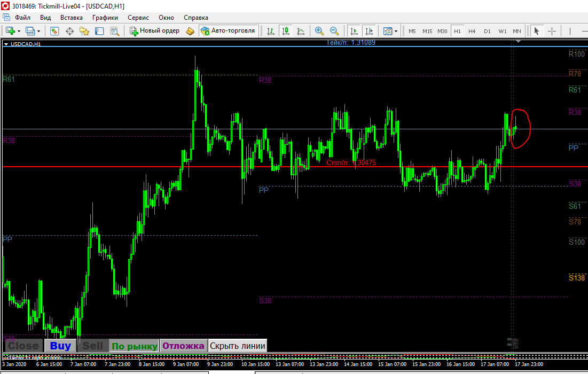
Task: Select the MN timeframe
Action: (x=517, y=31)
